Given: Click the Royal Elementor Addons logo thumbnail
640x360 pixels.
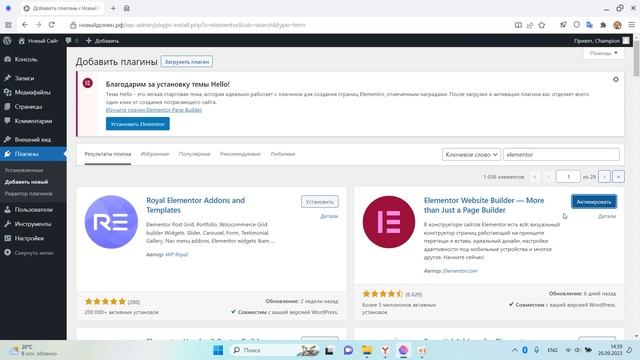Looking at the screenshot, I should tap(111, 222).
